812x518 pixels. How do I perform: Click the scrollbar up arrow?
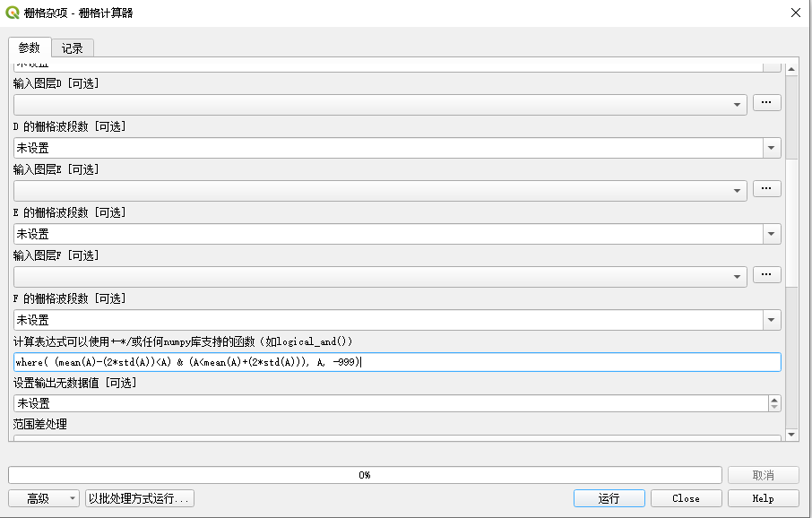pos(791,68)
